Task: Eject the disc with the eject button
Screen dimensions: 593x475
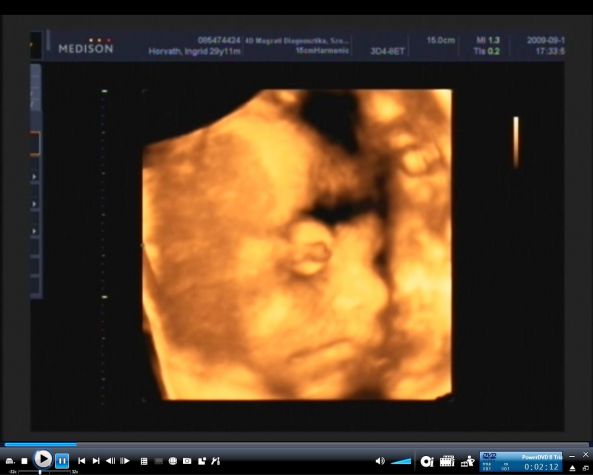Action: pos(573,468)
